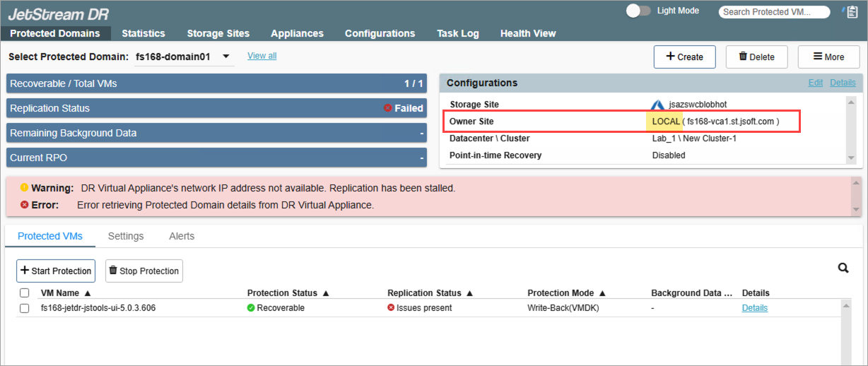Click the red Failed replication status icon

click(x=387, y=108)
